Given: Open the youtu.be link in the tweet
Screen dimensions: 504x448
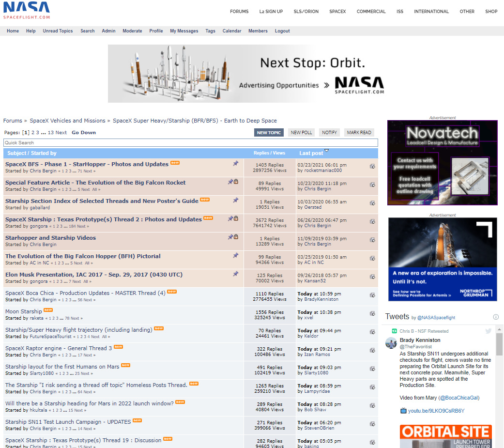Looking at the screenshot, I should click(436, 411).
